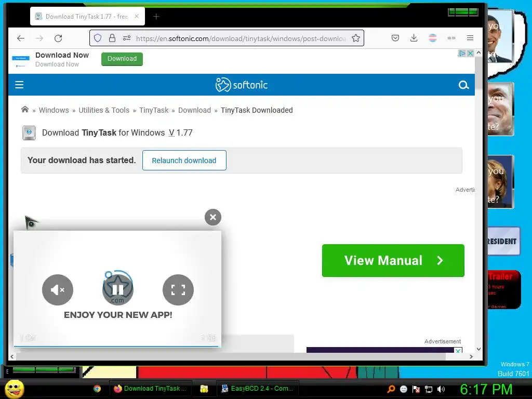Go to Softonic home breadcrumb icon
This screenshot has height=399, width=532.
pos(25,109)
